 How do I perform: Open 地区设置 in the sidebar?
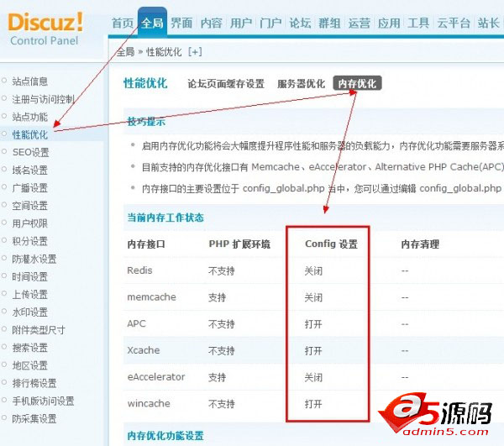[x=30, y=365]
